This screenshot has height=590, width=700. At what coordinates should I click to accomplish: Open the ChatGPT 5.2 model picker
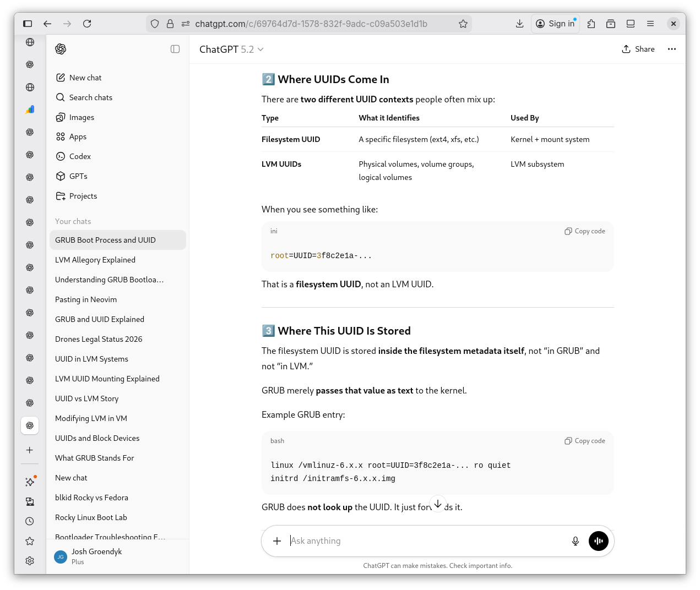pyautogui.click(x=231, y=49)
